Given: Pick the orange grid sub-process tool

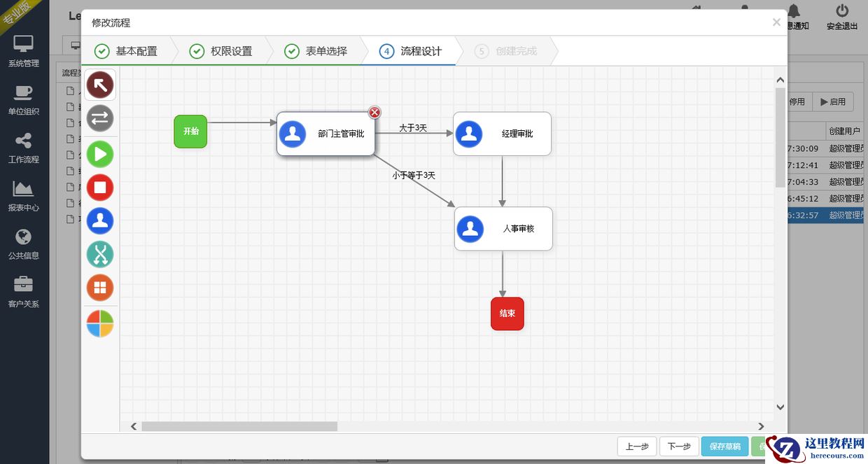Looking at the screenshot, I should [100, 288].
